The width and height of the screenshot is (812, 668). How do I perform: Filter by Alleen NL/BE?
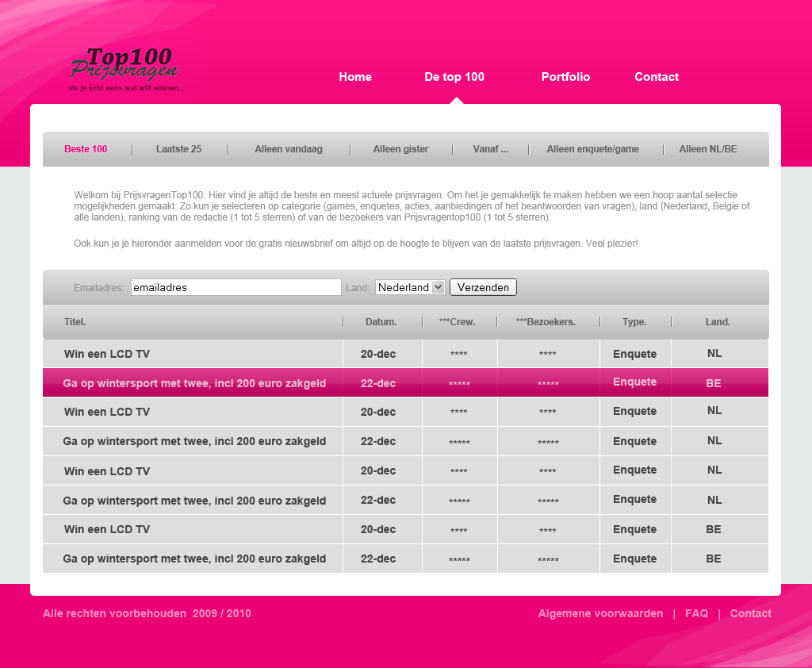[708, 149]
